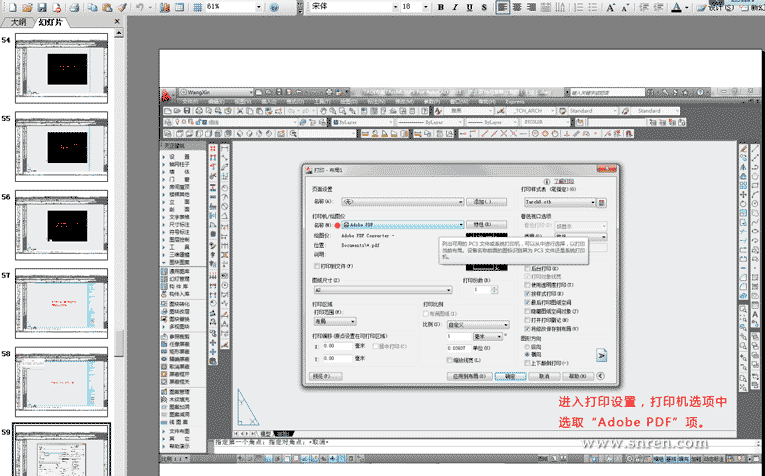This screenshot has height=476, width=765.
Task: Apply text shadow with S icon
Action: tap(484, 7)
